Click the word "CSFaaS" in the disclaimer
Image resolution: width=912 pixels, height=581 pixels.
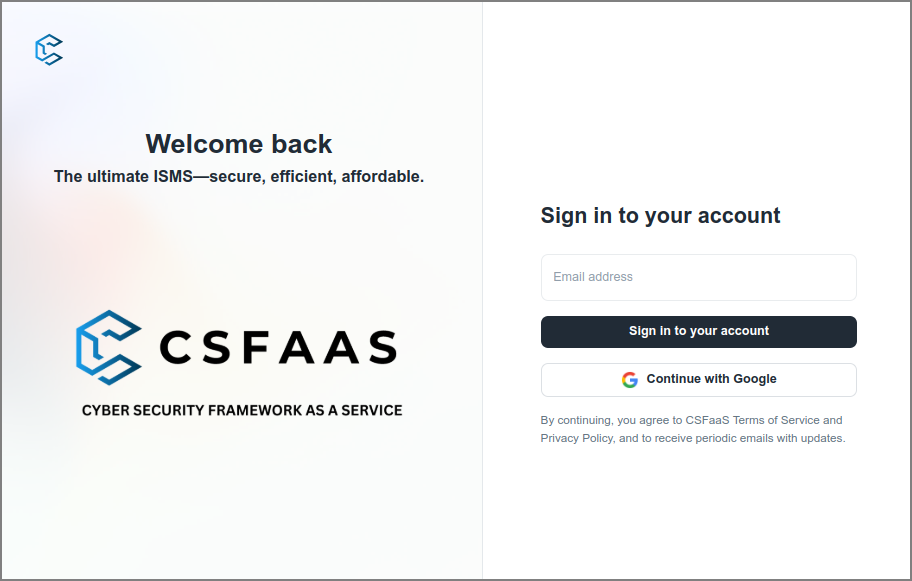click(707, 420)
